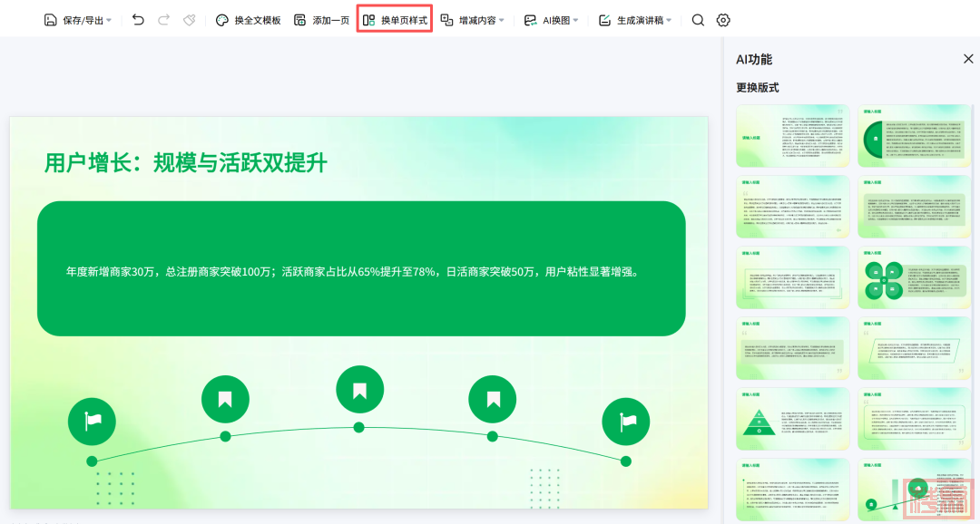
Task: Click the slide title 用户增长：规模与活跃双提升
Action: tap(186, 163)
